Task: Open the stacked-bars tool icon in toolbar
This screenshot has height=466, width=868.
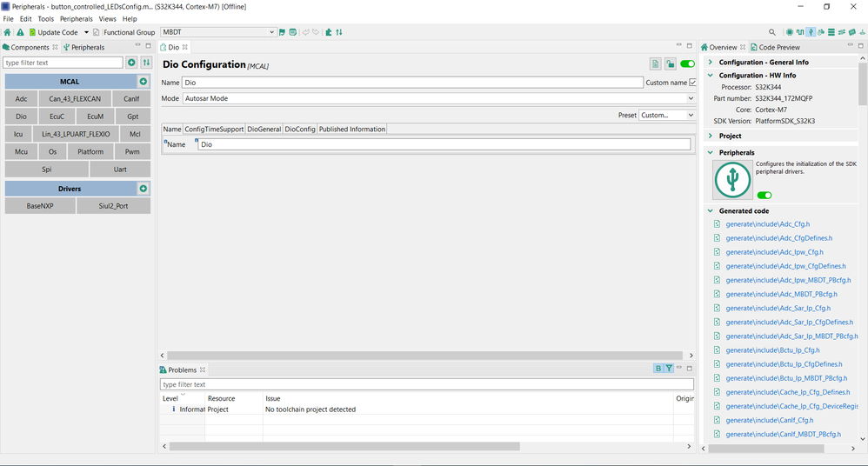Action: pyautogui.click(x=831, y=32)
